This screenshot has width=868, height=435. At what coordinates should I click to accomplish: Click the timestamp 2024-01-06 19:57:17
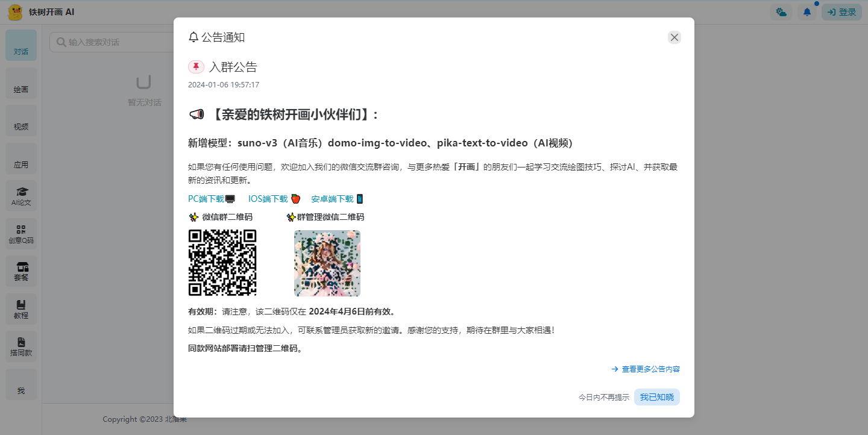(x=224, y=85)
